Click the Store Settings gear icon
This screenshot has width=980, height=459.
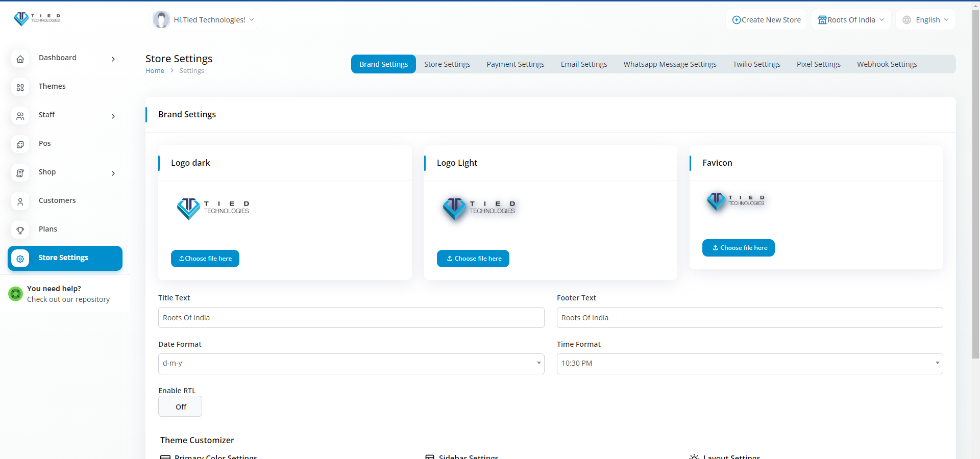pos(20,259)
